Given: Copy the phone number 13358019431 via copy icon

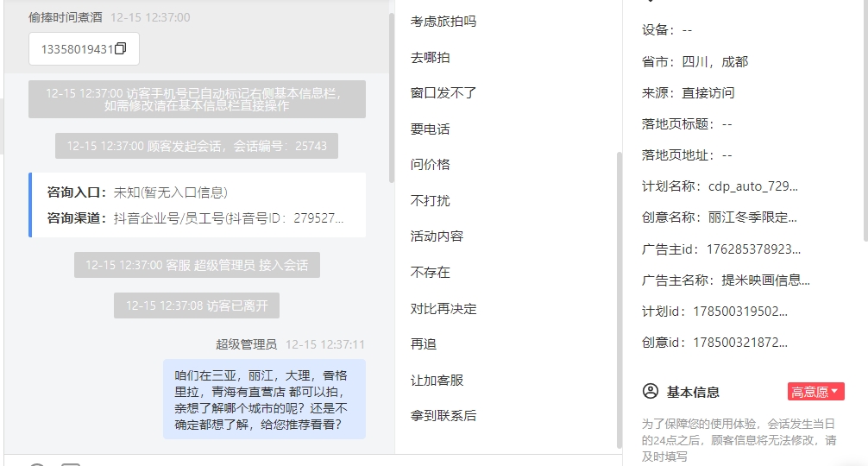Looking at the screenshot, I should [x=120, y=48].
